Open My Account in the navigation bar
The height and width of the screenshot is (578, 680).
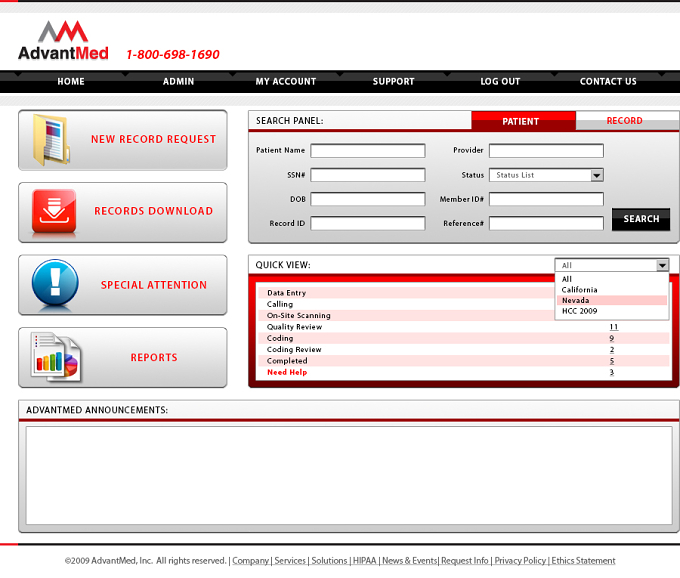(x=286, y=81)
